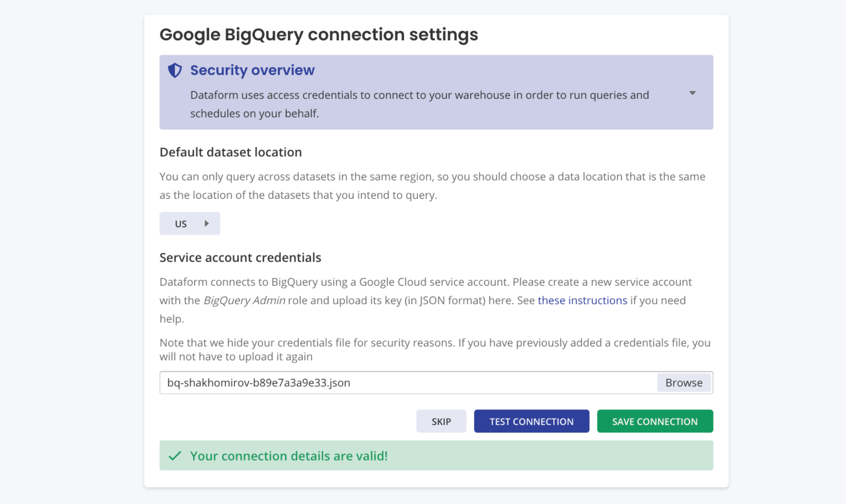Screen dimensions: 846x504
Task: Click the credentials file name input field
Action: (x=408, y=383)
